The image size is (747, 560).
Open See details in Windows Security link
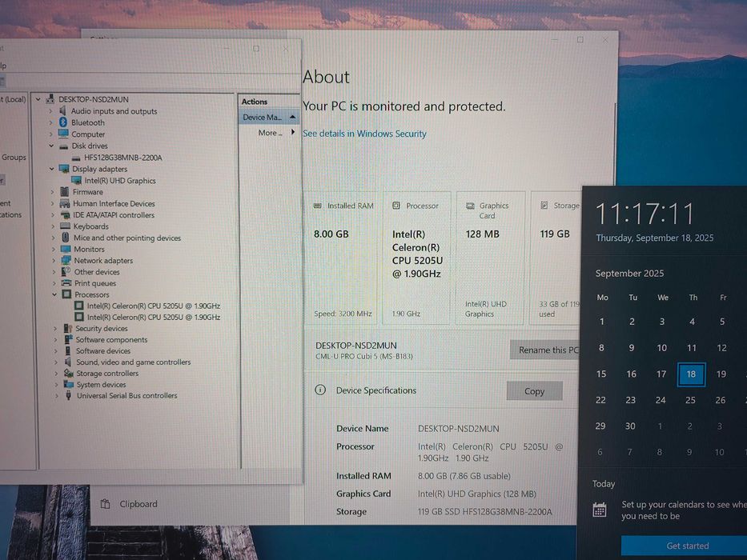pyautogui.click(x=364, y=134)
